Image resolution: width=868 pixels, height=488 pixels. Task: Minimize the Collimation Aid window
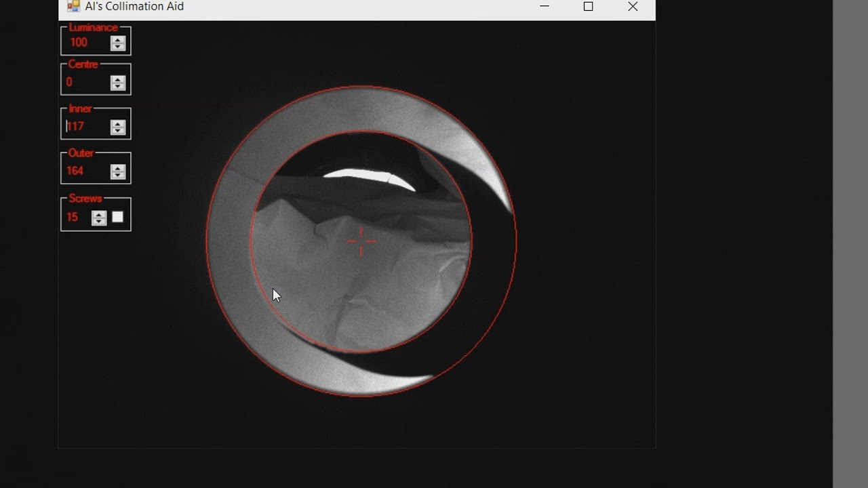pyautogui.click(x=545, y=7)
